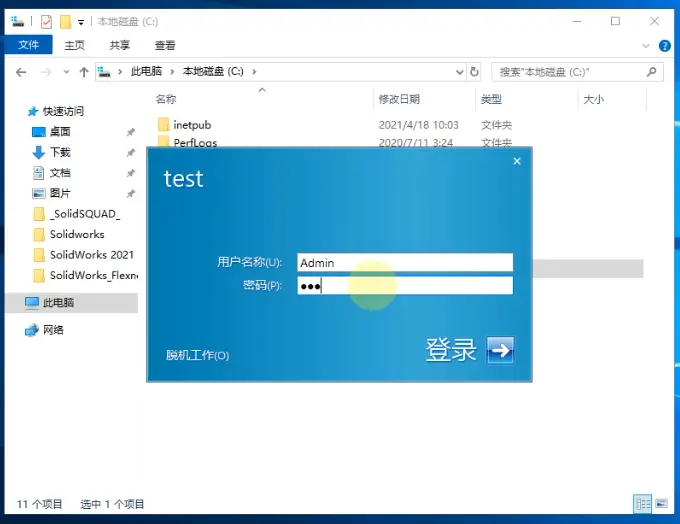Expand the ribbon with chevron
The height and width of the screenshot is (524, 680).
tap(646, 46)
